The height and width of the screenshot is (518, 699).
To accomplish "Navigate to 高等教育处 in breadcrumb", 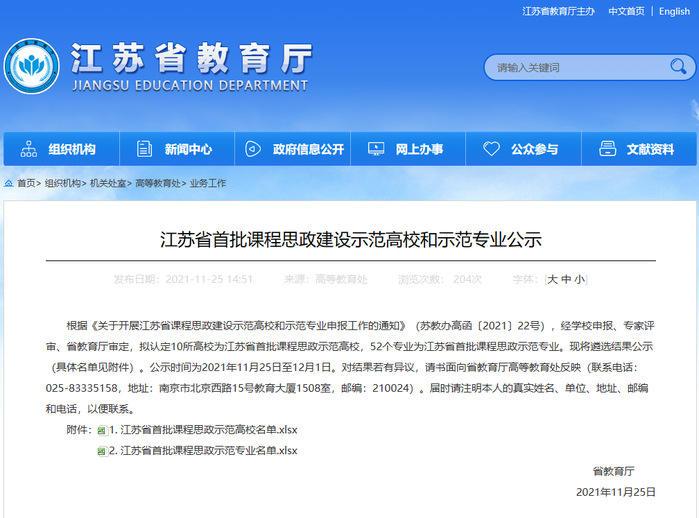I will [x=157, y=184].
